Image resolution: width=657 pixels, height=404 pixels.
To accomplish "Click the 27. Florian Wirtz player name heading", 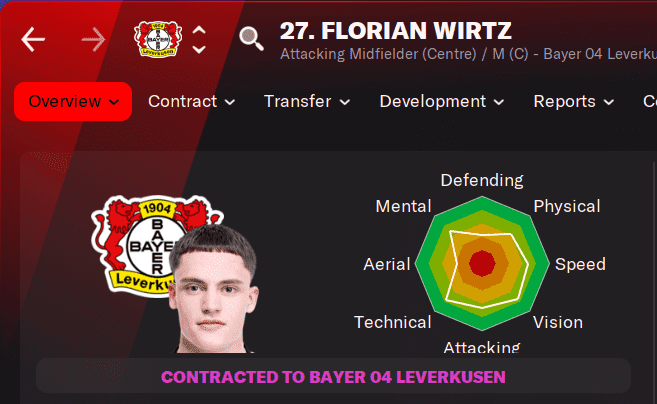I will pyautogui.click(x=396, y=31).
